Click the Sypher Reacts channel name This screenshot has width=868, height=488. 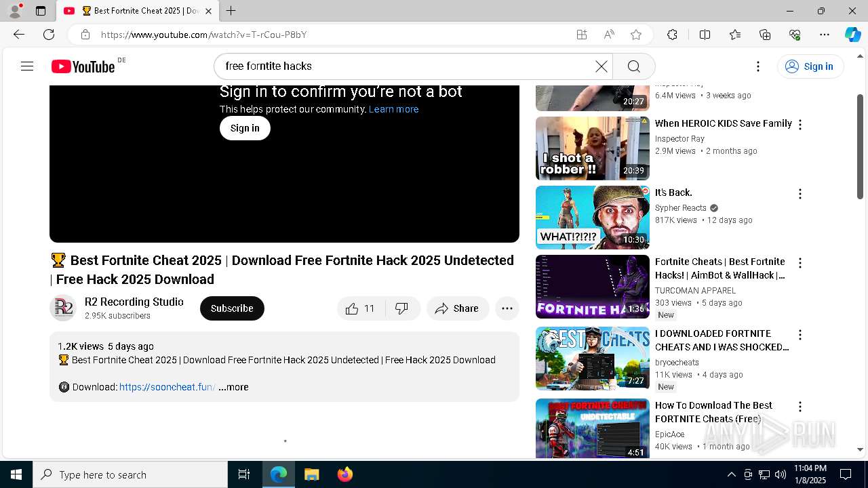point(681,208)
